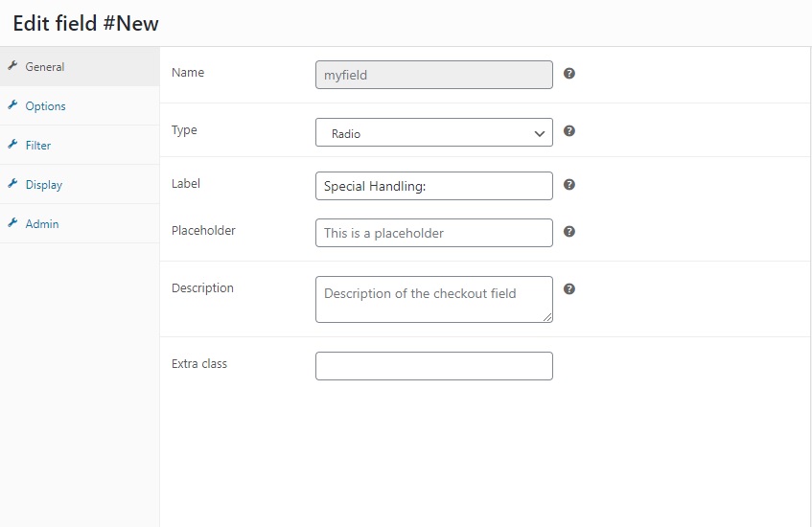Click inside the Description textarea
Viewport: 812px width, 527px height.
[x=434, y=299]
